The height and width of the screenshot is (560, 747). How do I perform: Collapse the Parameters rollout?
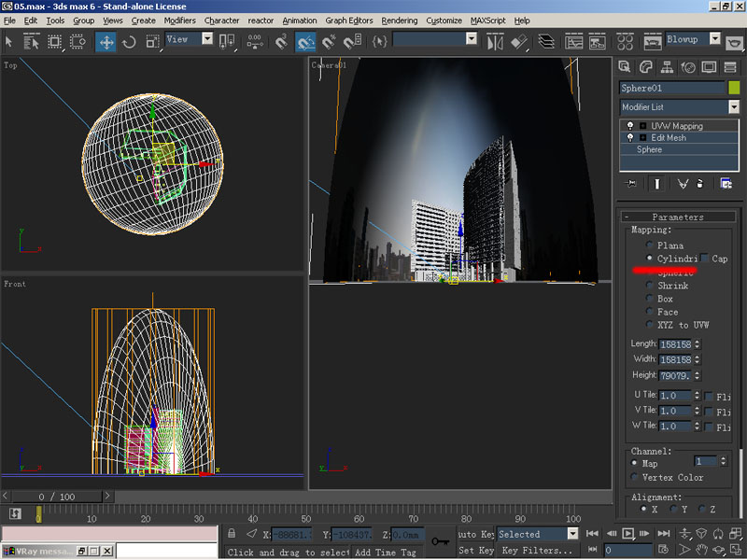point(678,217)
